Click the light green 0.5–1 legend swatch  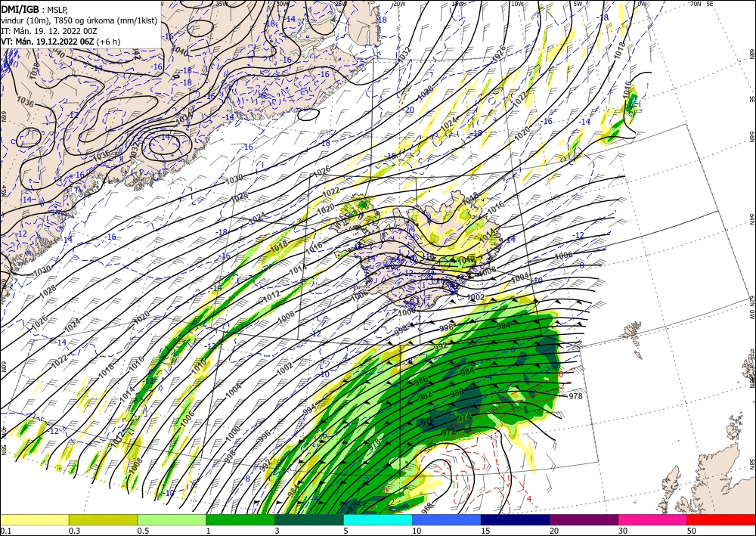172,519
